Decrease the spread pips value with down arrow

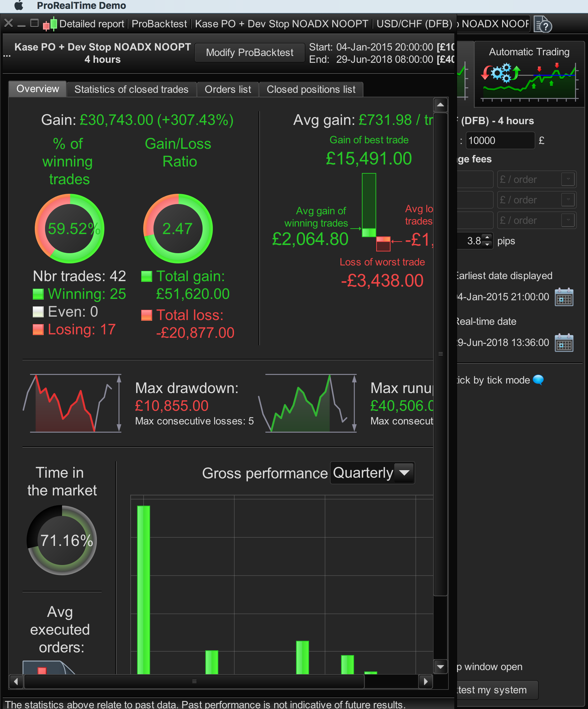(487, 244)
